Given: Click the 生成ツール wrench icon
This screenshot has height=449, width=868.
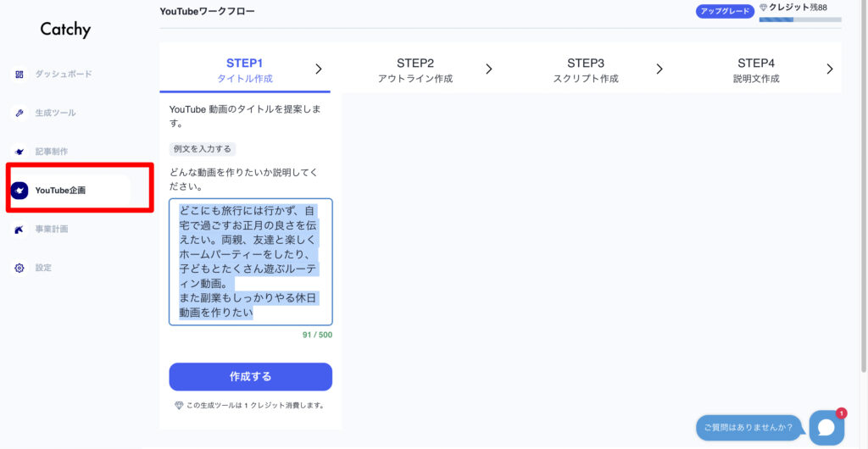Looking at the screenshot, I should [19, 113].
